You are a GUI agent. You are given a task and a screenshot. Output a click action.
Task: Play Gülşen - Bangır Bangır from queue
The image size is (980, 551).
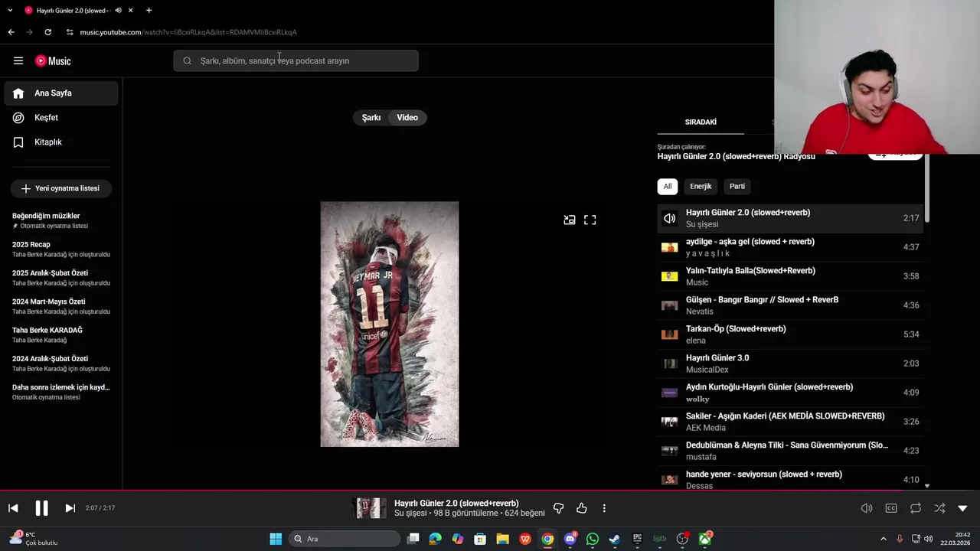point(790,305)
